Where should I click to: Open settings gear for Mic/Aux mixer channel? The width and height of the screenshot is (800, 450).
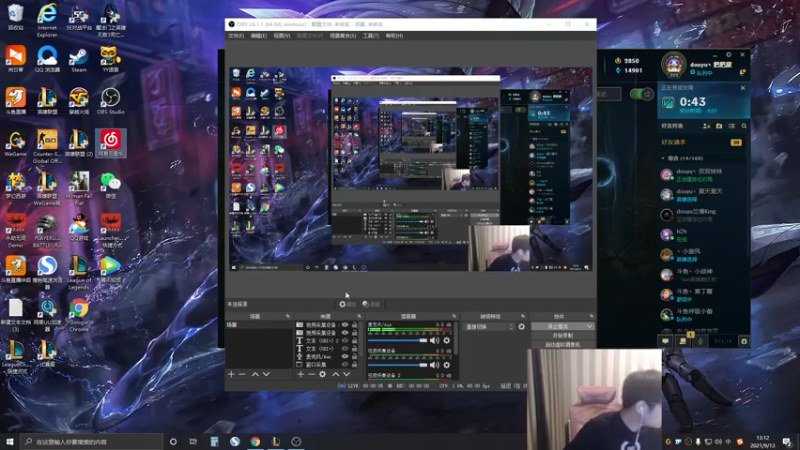(446, 340)
